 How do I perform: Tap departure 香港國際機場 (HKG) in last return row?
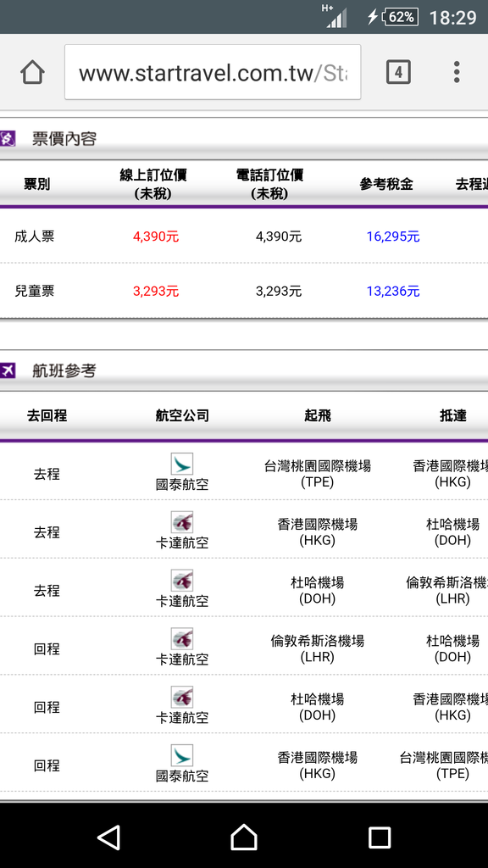[318, 765]
